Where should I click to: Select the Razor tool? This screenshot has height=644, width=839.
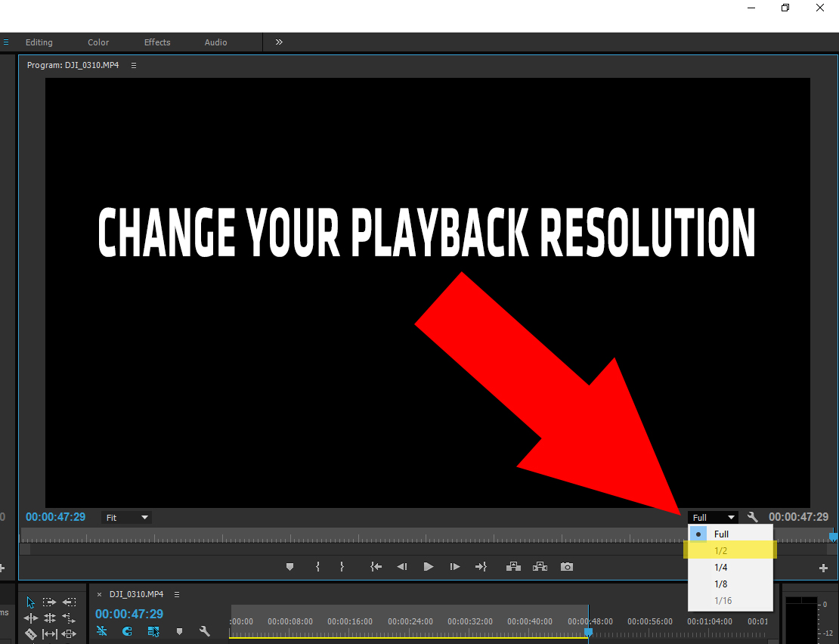coord(30,634)
